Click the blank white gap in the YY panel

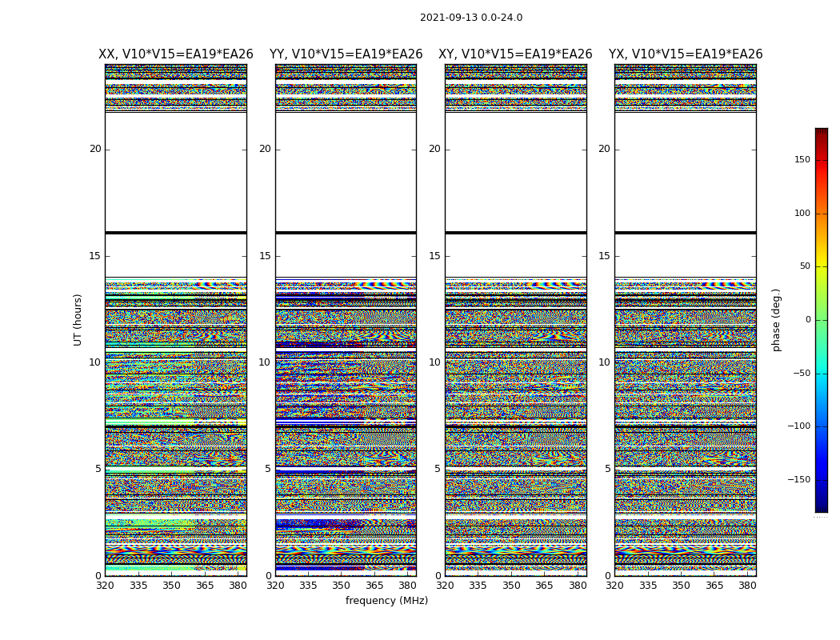click(x=346, y=171)
